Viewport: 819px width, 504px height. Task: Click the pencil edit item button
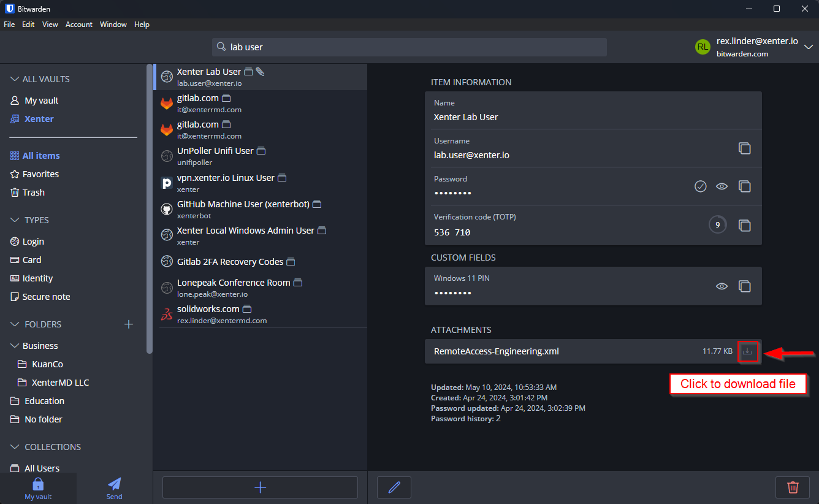[394, 487]
